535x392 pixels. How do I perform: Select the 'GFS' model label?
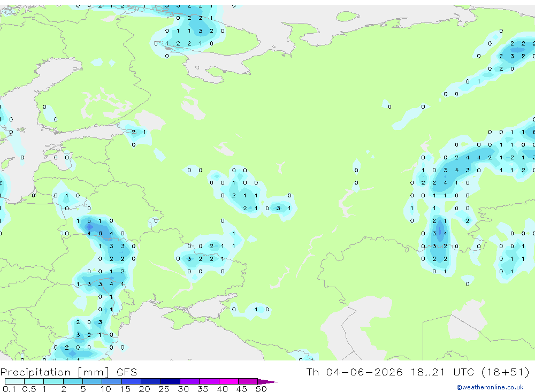127,372
